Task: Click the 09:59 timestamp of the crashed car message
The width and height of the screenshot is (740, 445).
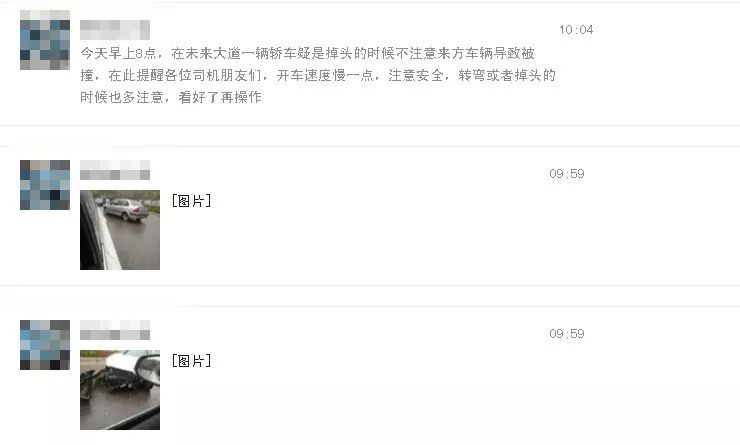Action: [x=567, y=334]
